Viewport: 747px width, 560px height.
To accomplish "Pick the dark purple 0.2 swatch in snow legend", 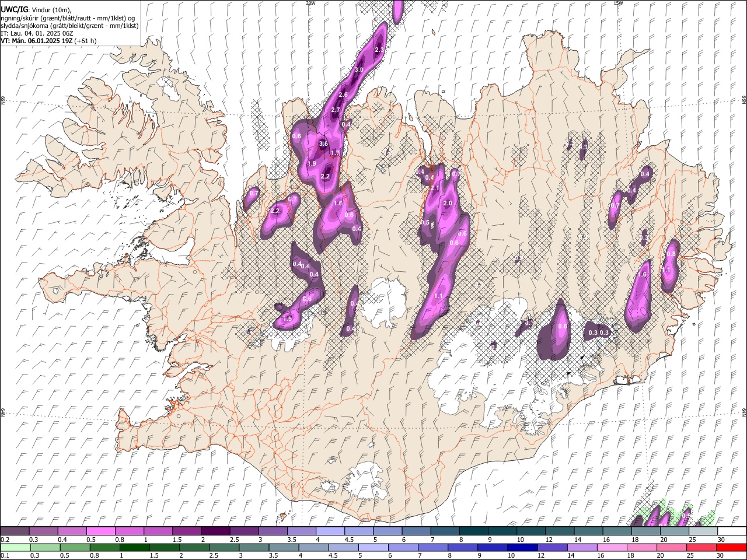I will click(x=15, y=531).
